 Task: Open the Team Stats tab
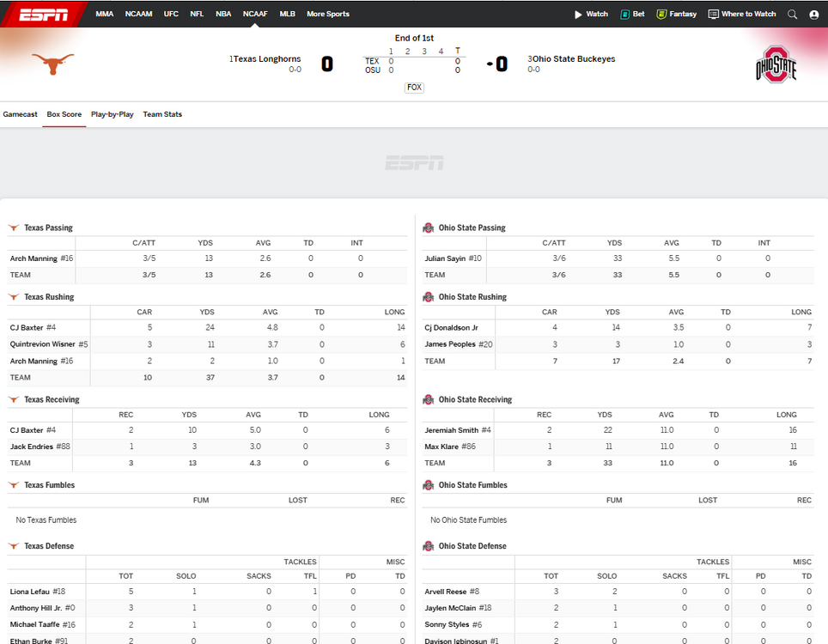(162, 114)
